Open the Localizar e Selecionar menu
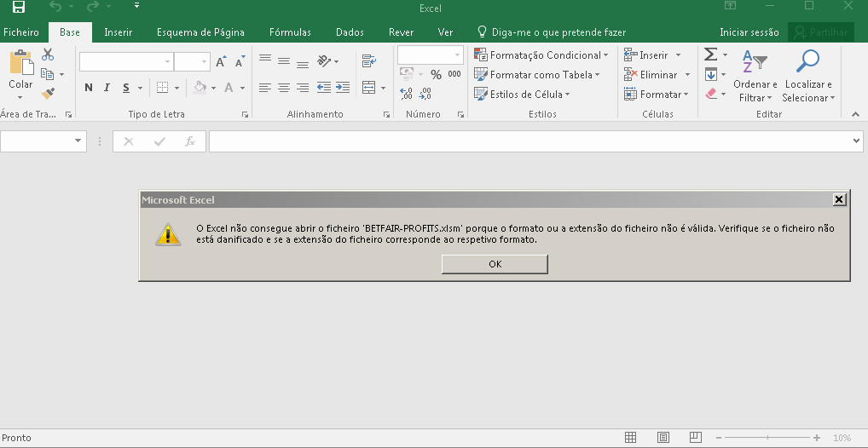The height and width of the screenshot is (448, 868). (x=808, y=76)
